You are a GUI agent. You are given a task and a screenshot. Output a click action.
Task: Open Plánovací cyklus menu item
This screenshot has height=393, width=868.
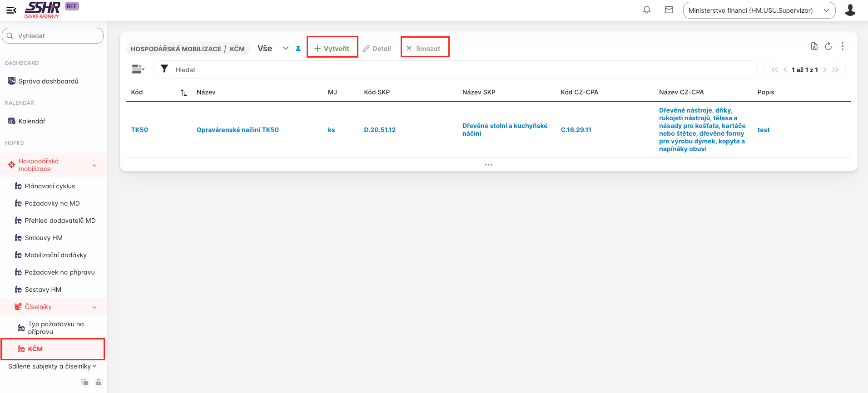50,186
